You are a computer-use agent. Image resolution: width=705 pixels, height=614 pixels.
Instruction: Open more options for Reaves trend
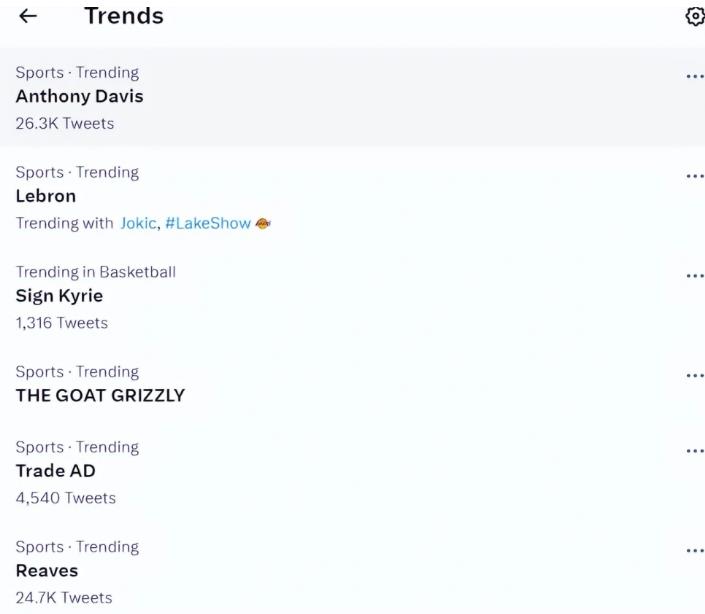pos(694,551)
